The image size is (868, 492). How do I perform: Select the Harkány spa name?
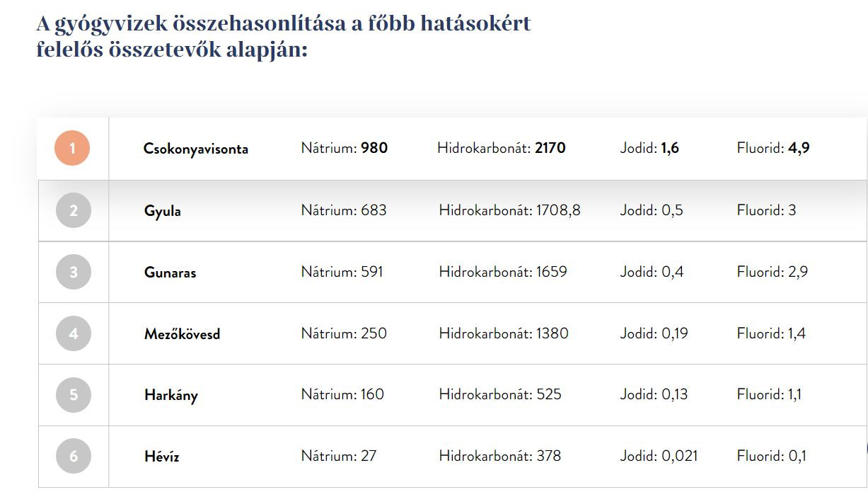(x=171, y=395)
